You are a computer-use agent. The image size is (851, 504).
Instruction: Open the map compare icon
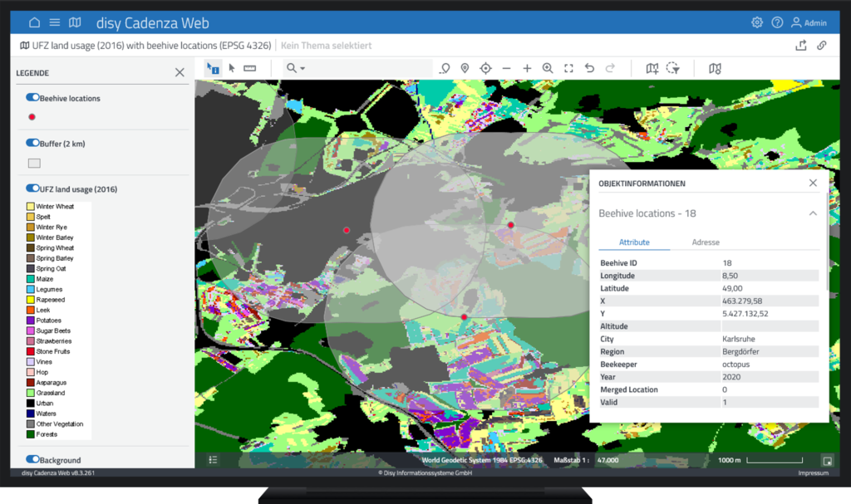pyautogui.click(x=715, y=68)
